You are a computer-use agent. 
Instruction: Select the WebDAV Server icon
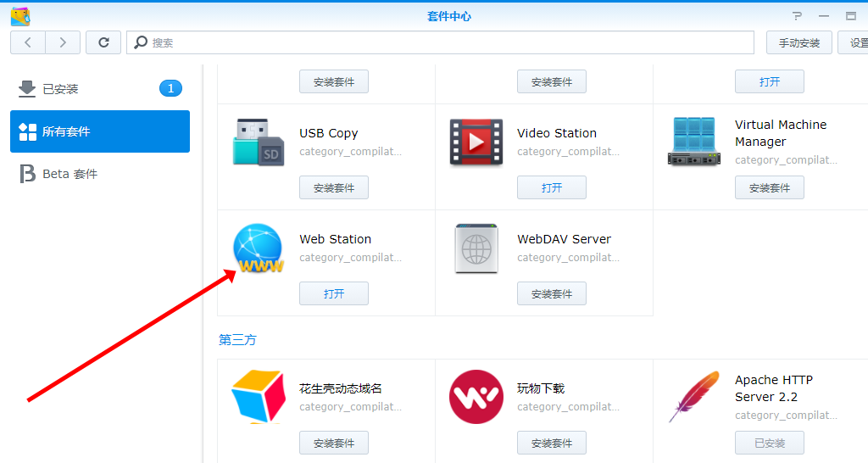[x=476, y=248]
